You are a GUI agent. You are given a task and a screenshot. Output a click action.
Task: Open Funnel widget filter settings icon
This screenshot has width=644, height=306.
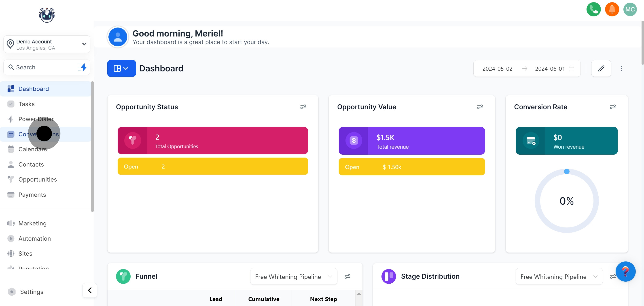[347, 276]
